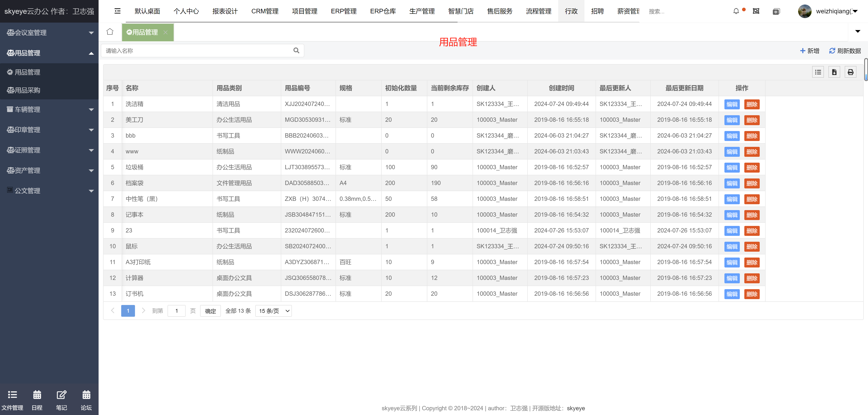
Task: Close the 用品管理 tab
Action: click(166, 32)
